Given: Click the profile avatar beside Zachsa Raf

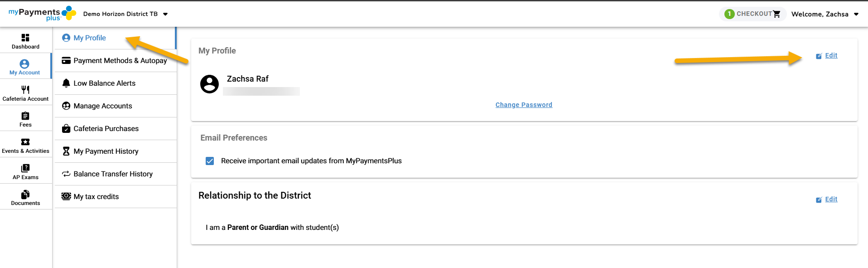Looking at the screenshot, I should pos(209,84).
